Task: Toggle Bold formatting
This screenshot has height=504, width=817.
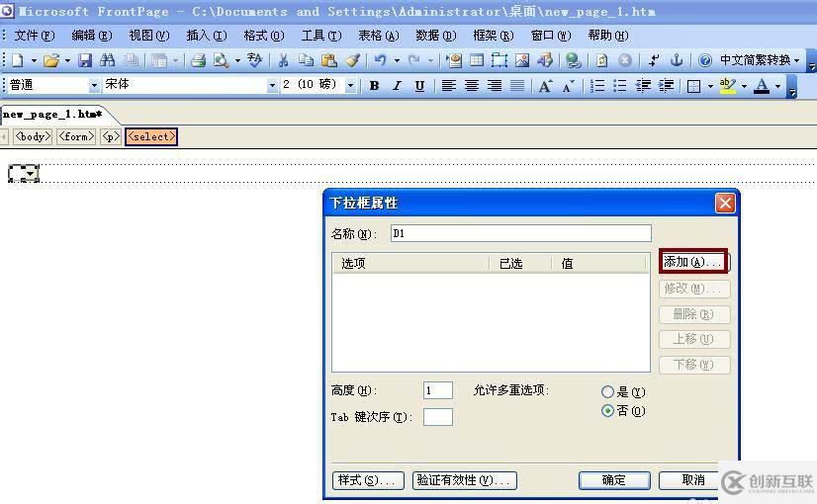Action: tap(374, 86)
